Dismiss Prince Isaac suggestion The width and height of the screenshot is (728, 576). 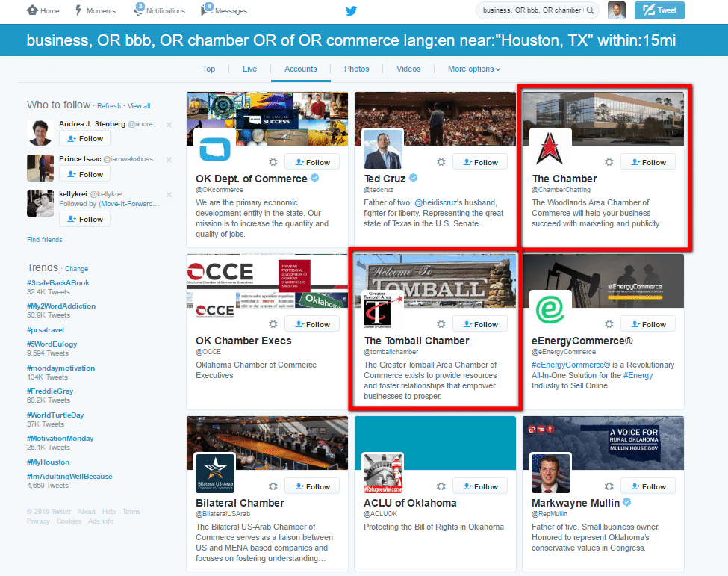169,160
